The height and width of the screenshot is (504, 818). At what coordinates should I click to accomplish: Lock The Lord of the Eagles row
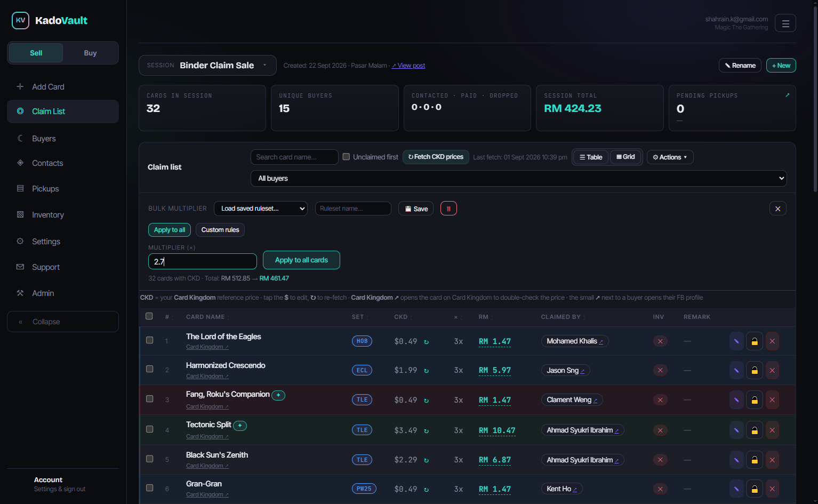(755, 341)
